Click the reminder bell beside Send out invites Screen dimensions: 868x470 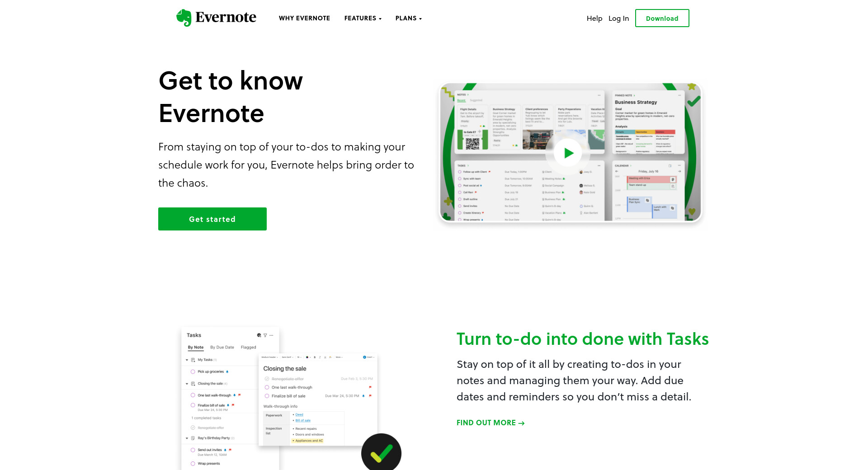(x=225, y=450)
